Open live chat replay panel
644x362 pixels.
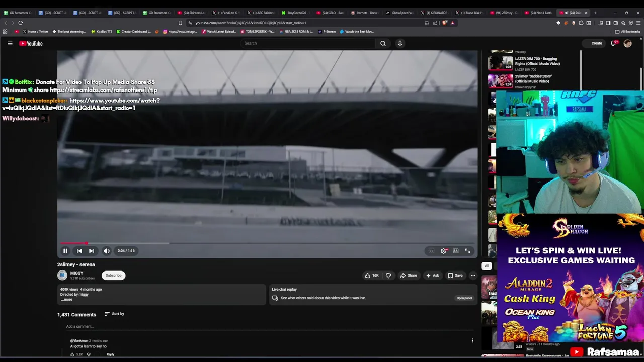(464, 298)
